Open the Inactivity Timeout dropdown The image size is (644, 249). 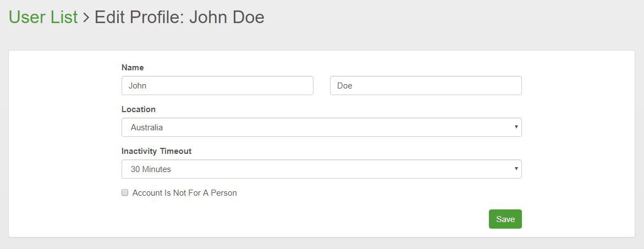click(321, 169)
